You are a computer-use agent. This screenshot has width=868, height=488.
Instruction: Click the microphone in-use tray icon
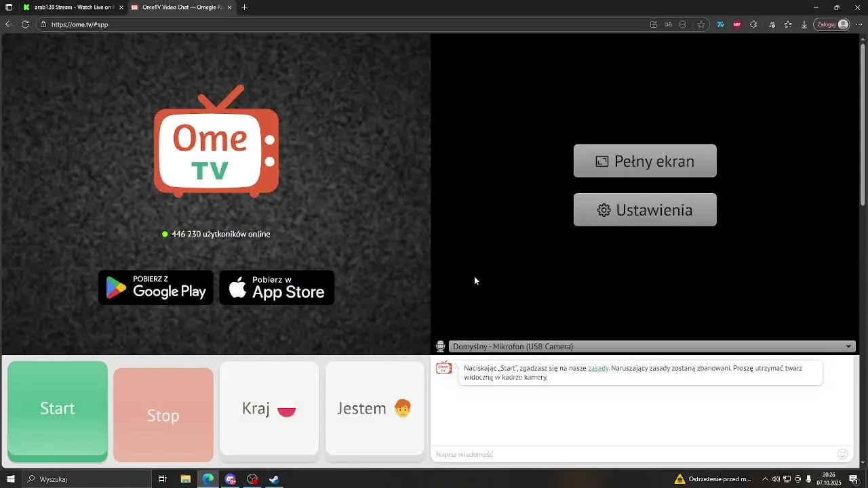[808, 479]
